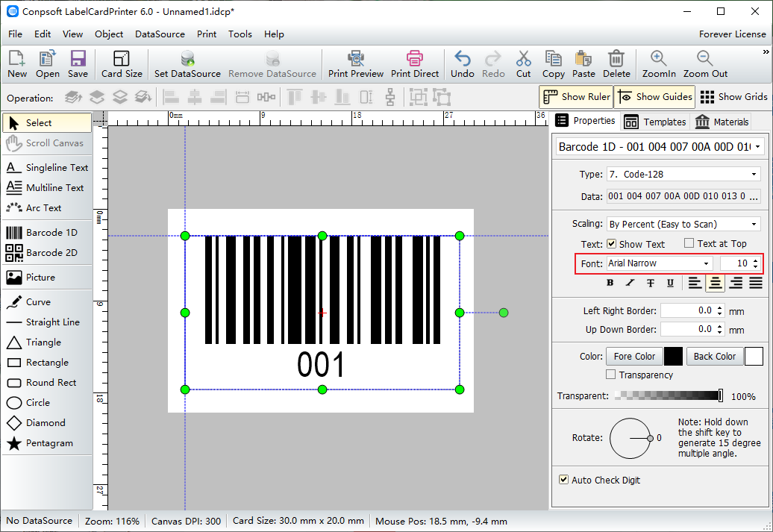Viewport: 773px width, 532px height.
Task: Select the Rectangle shape tool
Action: point(47,363)
